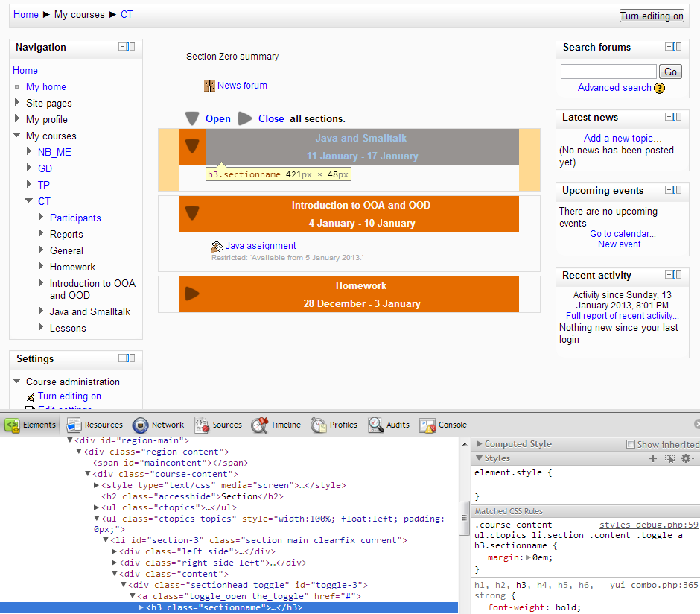Hide the Settings block with its minus icon

pyautogui.click(x=122, y=358)
